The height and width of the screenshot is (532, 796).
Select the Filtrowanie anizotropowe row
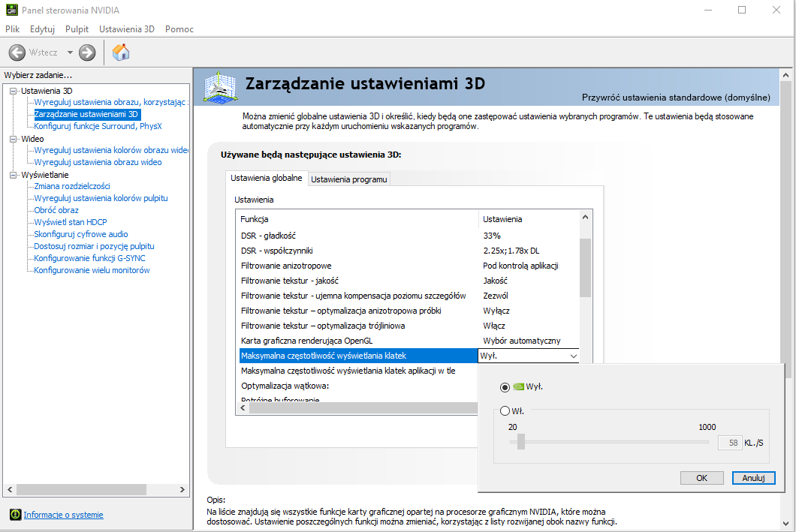coord(409,266)
